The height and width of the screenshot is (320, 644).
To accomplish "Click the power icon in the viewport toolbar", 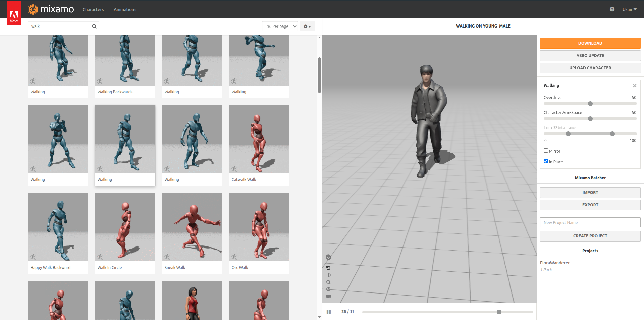I will coord(328,289).
